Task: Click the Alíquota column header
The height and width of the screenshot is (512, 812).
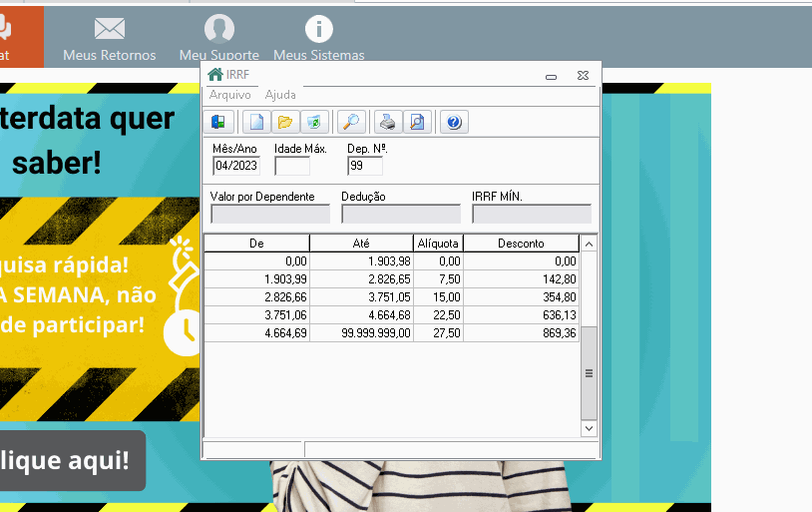Action: point(438,244)
